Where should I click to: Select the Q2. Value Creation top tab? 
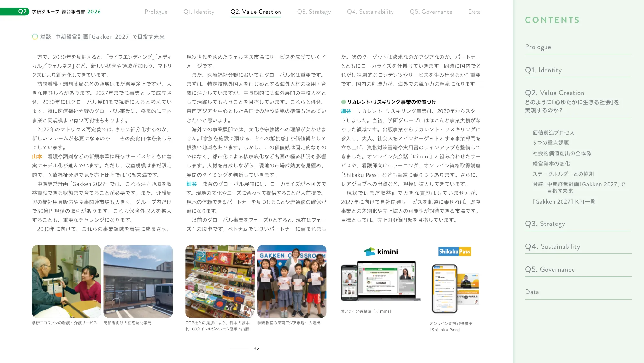pyautogui.click(x=256, y=12)
